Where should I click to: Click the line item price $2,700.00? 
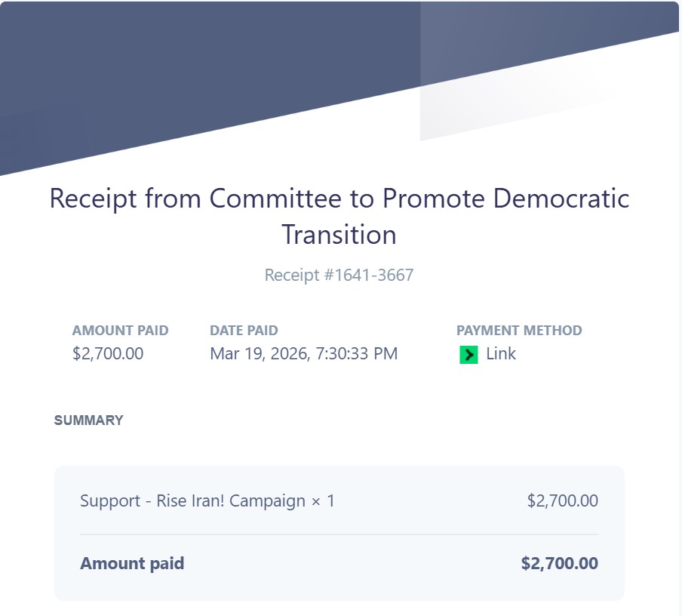pos(562,500)
